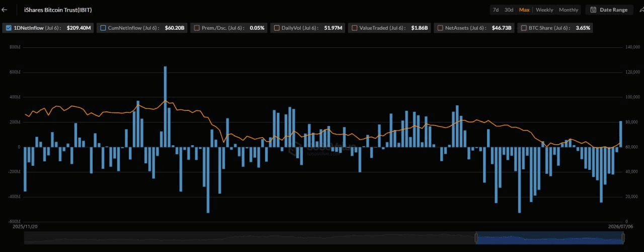Switch to Monthly view
The height and width of the screenshot is (252, 644).
[x=569, y=10]
